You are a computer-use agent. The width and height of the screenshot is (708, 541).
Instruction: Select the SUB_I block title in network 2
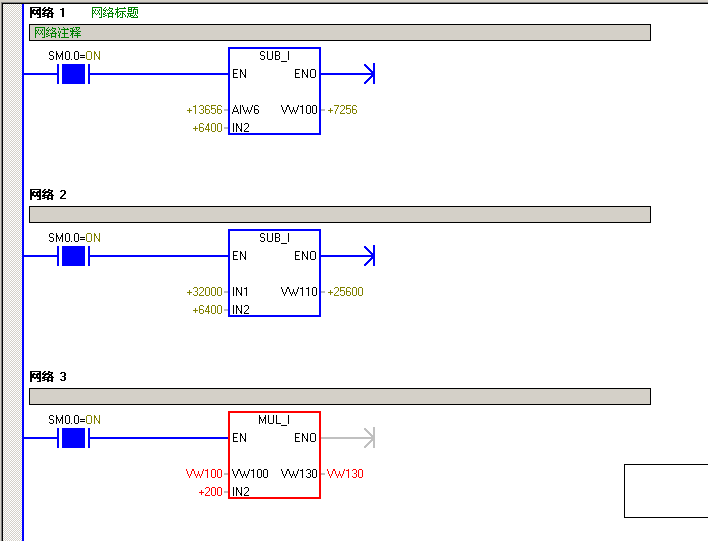(275, 238)
